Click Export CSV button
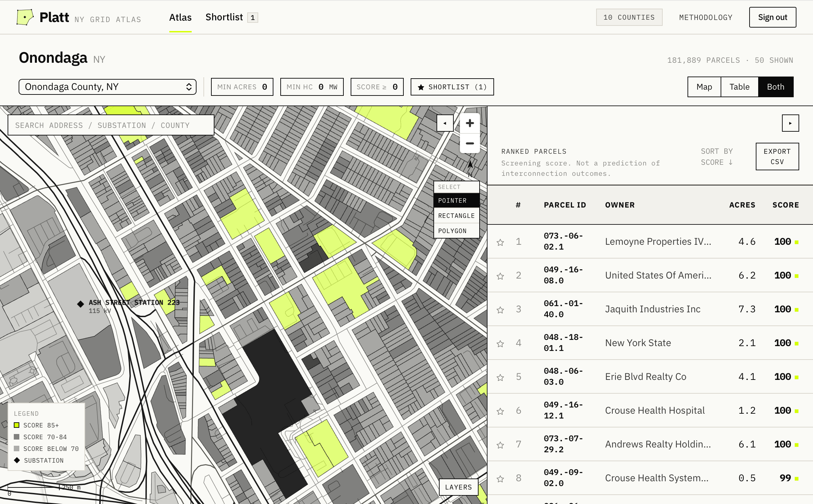Image resolution: width=813 pixels, height=504 pixels. [777, 157]
